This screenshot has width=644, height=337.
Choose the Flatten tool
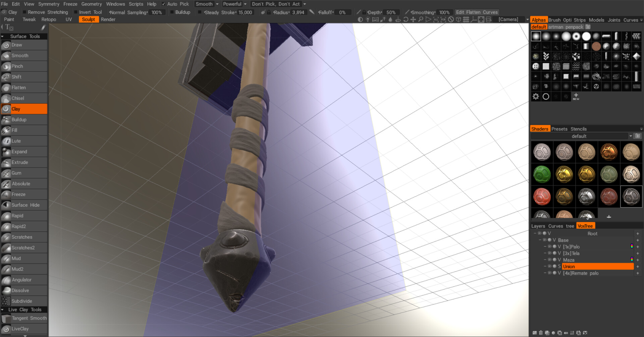[24, 87]
